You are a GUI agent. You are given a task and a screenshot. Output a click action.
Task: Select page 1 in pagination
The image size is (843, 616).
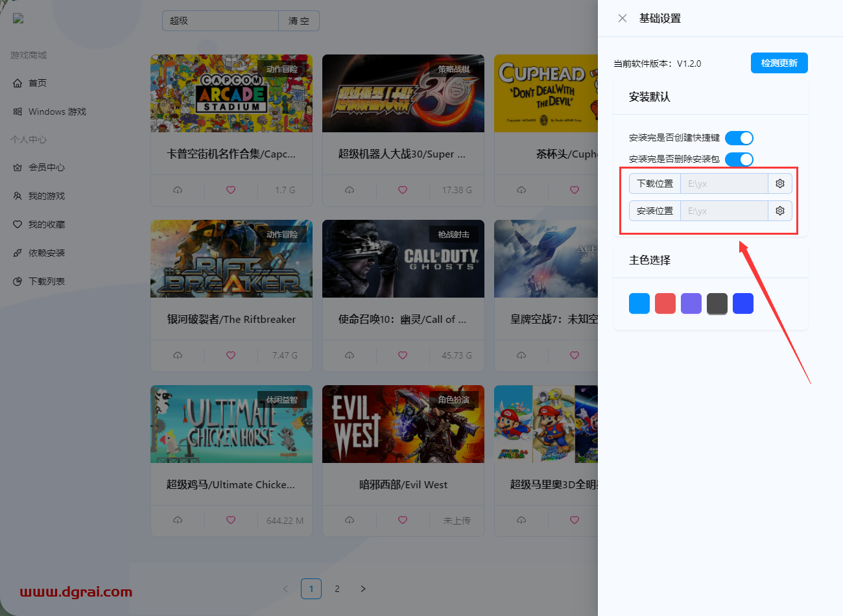pyautogui.click(x=311, y=589)
